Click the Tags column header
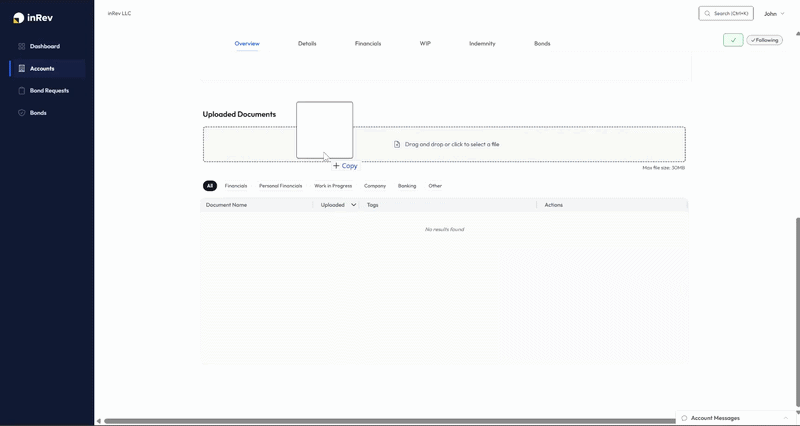Image resolution: width=800 pixels, height=426 pixels. tap(372, 205)
